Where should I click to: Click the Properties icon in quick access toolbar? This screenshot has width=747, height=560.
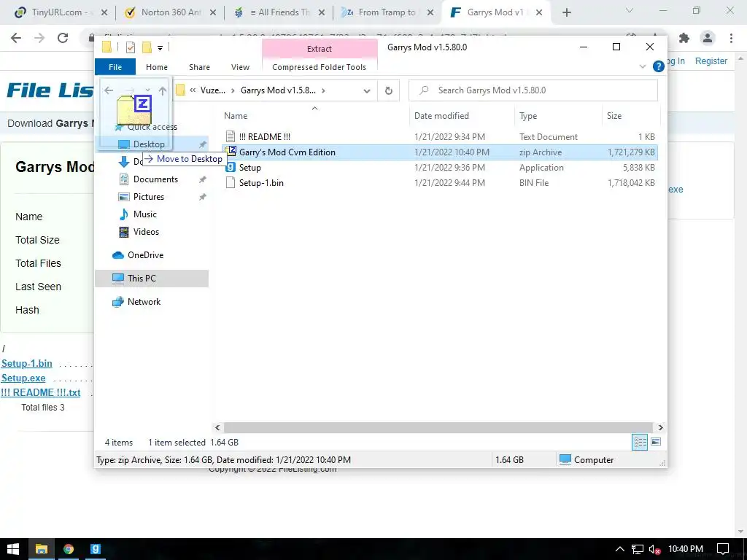[x=130, y=47]
